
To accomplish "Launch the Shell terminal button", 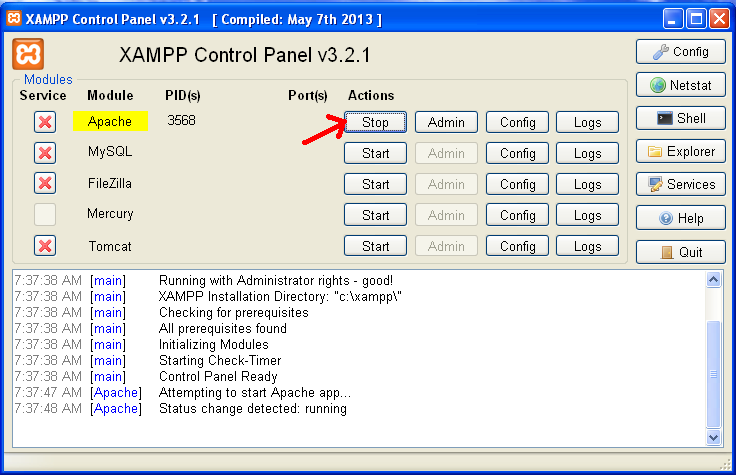I will click(681, 118).
